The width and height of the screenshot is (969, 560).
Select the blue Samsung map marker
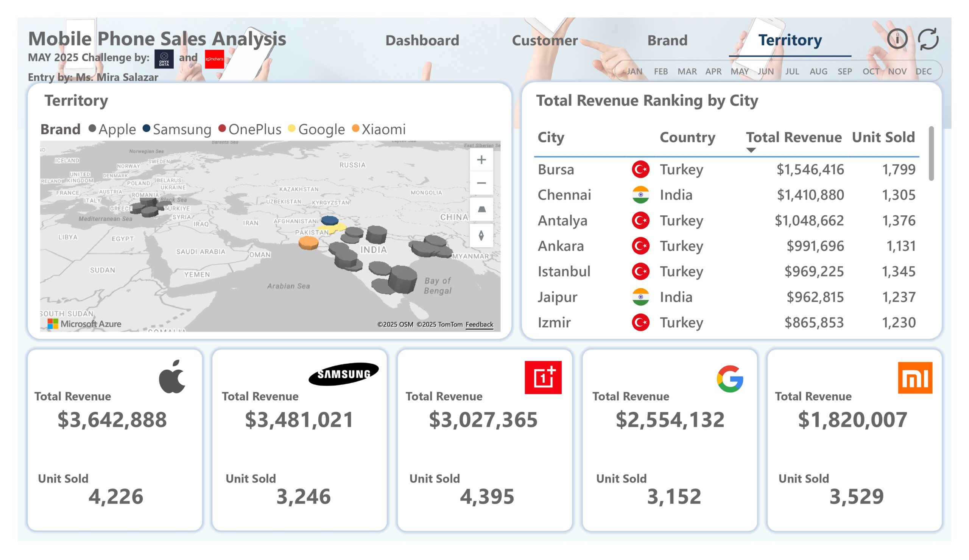330,221
